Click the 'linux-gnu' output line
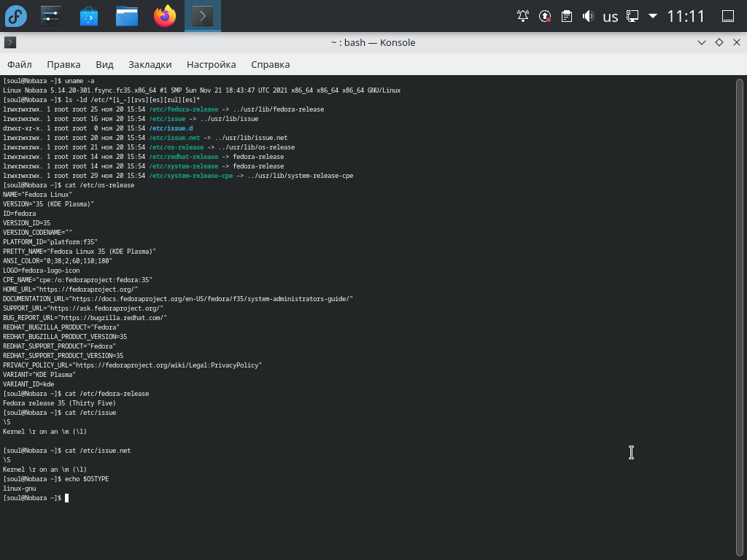The image size is (747, 560). tap(20, 489)
